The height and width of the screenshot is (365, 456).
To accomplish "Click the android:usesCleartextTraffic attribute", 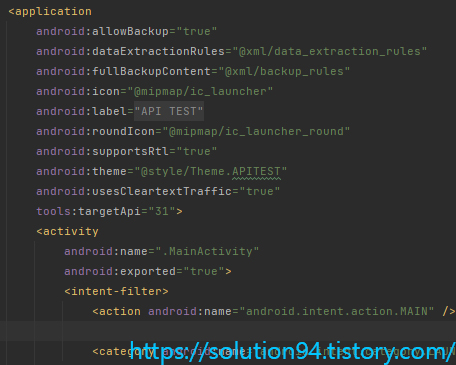I will click(x=134, y=191).
